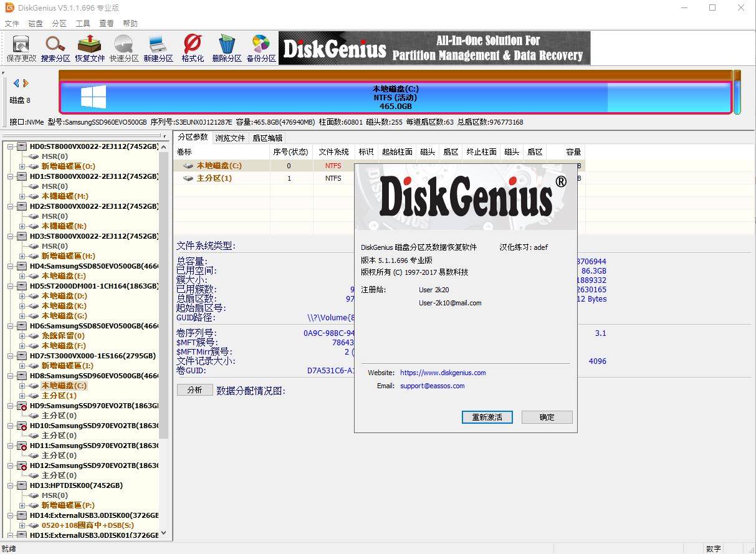Open the 帮助 menu

pyautogui.click(x=130, y=23)
